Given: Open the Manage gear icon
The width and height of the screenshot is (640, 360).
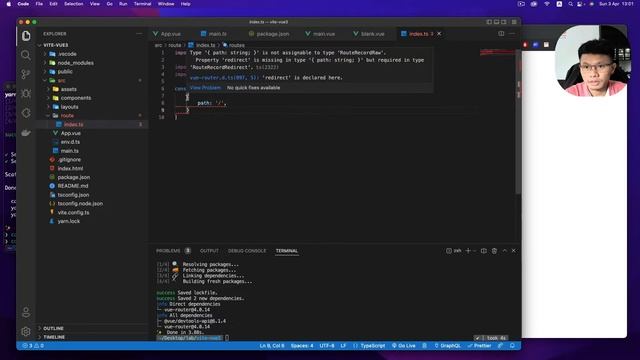Looking at the screenshot, I should (26, 331).
